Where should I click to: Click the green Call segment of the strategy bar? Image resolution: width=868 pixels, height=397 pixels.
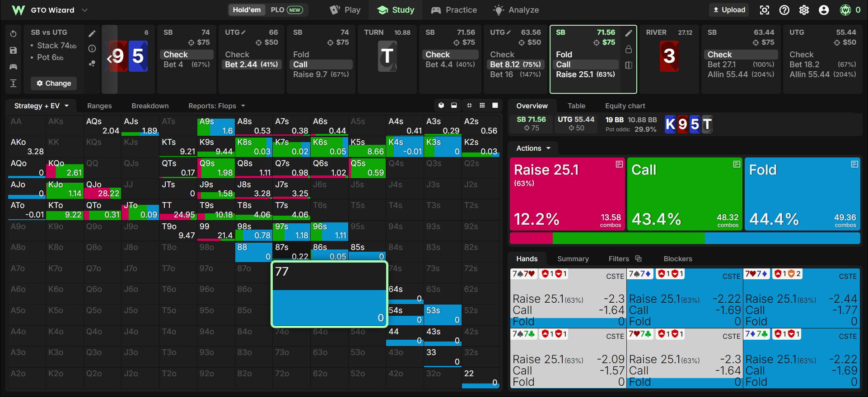pos(628,238)
